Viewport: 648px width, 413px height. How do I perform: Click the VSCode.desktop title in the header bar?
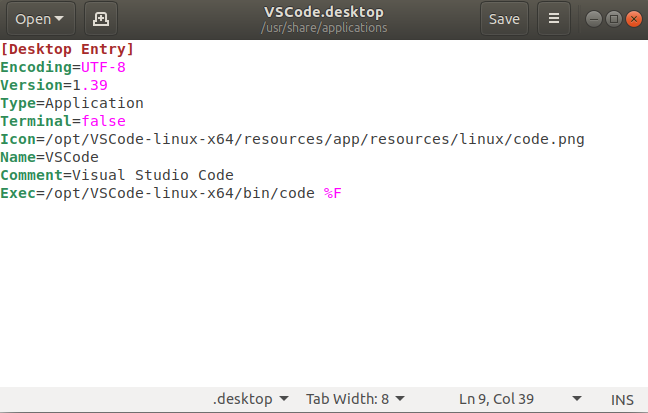(324, 12)
